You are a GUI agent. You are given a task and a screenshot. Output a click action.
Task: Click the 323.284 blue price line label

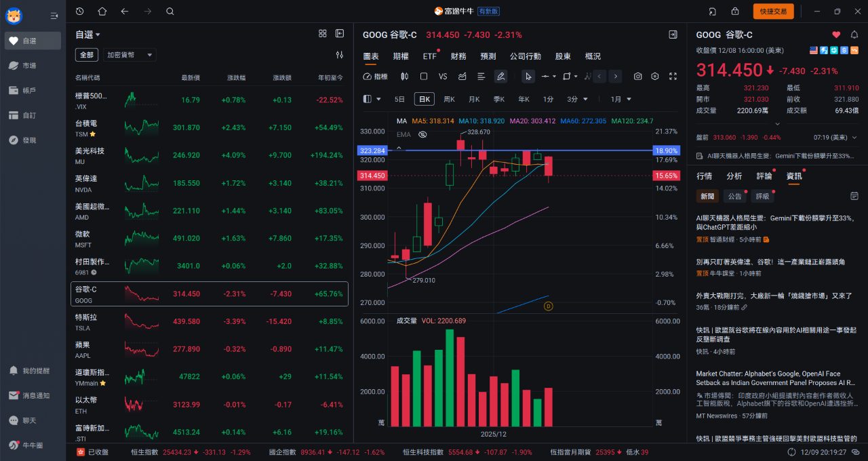pos(373,151)
